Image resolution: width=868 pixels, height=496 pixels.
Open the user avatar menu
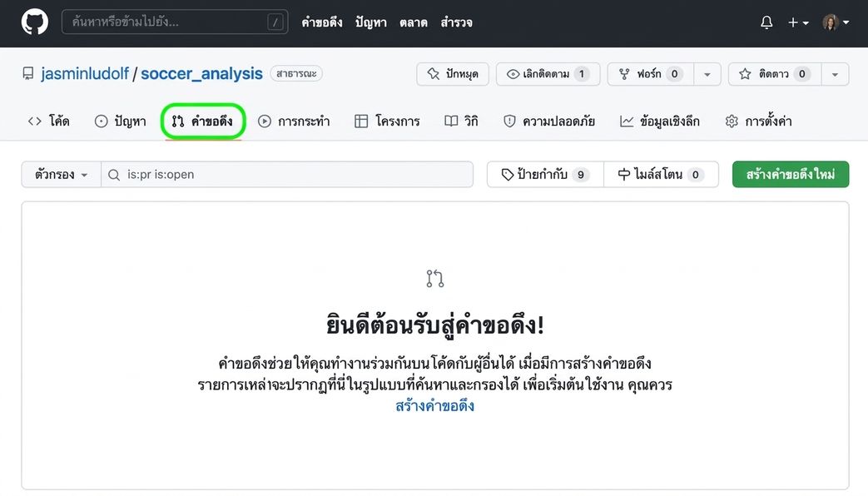(836, 22)
